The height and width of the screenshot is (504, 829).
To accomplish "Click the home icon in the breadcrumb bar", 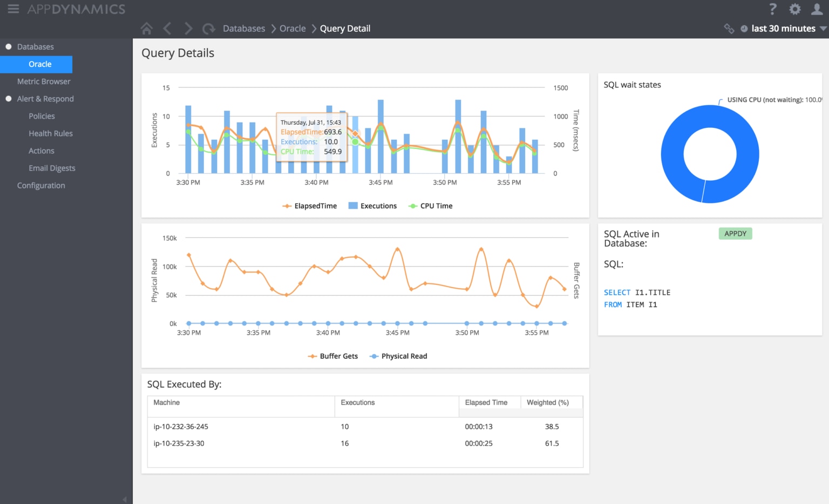I will coord(146,28).
